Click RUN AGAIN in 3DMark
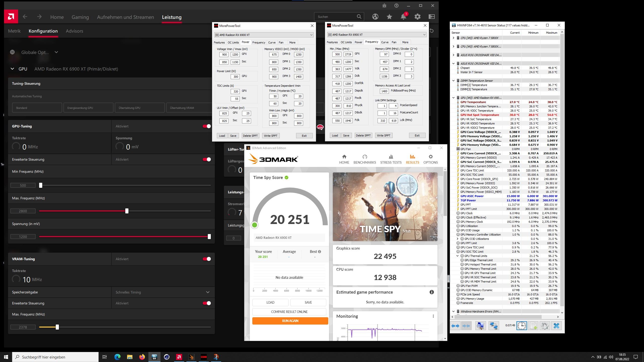644x362 pixels. (290, 321)
